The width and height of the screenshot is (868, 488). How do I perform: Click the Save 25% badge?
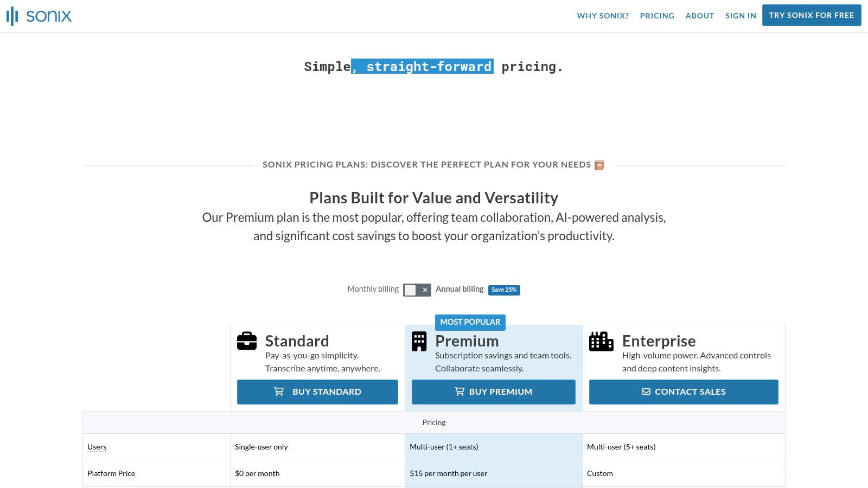(x=504, y=290)
